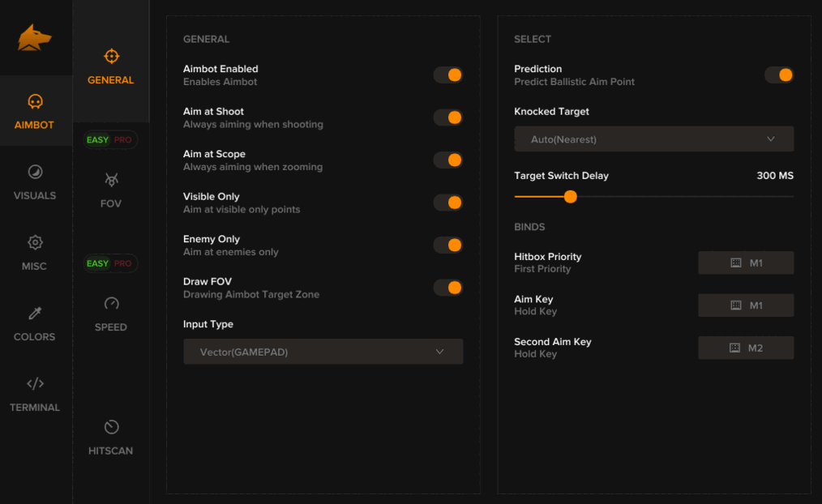Open the Visuals section icon
This screenshot has height=504, width=822.
pyautogui.click(x=35, y=172)
